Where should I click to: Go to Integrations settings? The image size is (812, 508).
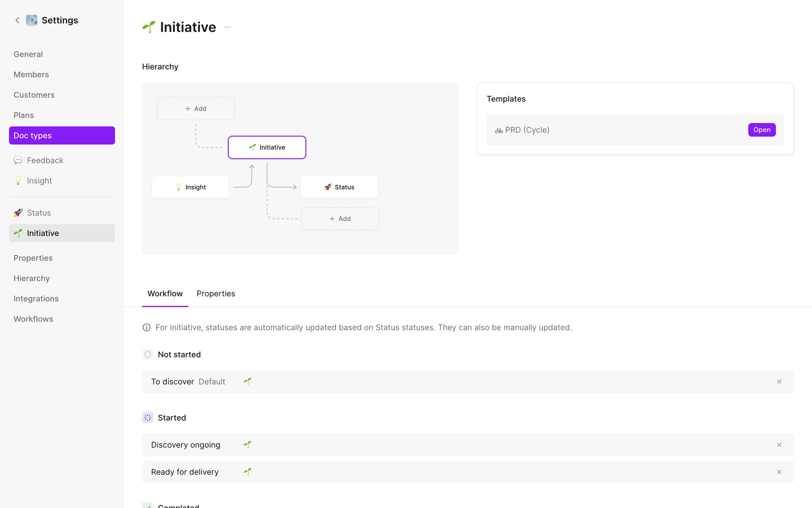click(x=36, y=298)
